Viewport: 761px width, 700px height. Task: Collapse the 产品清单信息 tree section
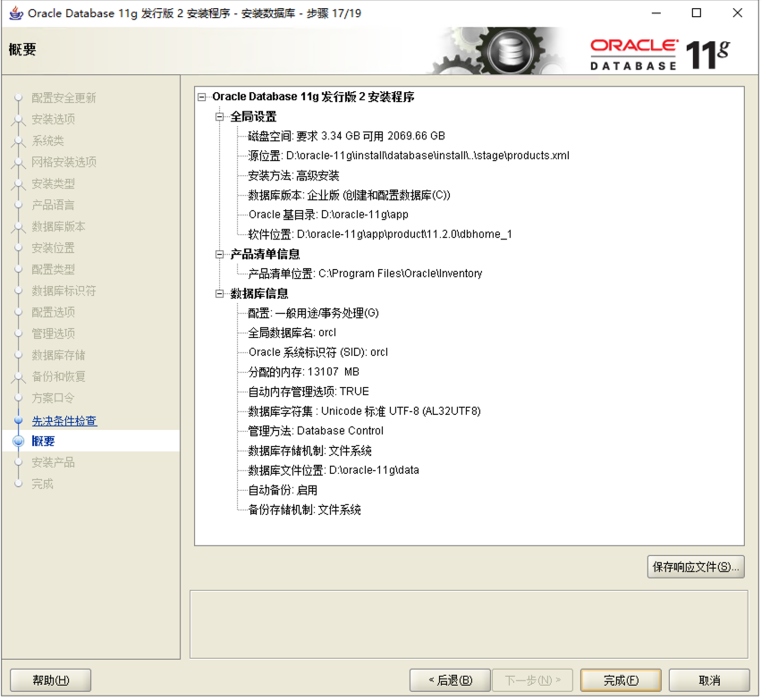(220, 254)
